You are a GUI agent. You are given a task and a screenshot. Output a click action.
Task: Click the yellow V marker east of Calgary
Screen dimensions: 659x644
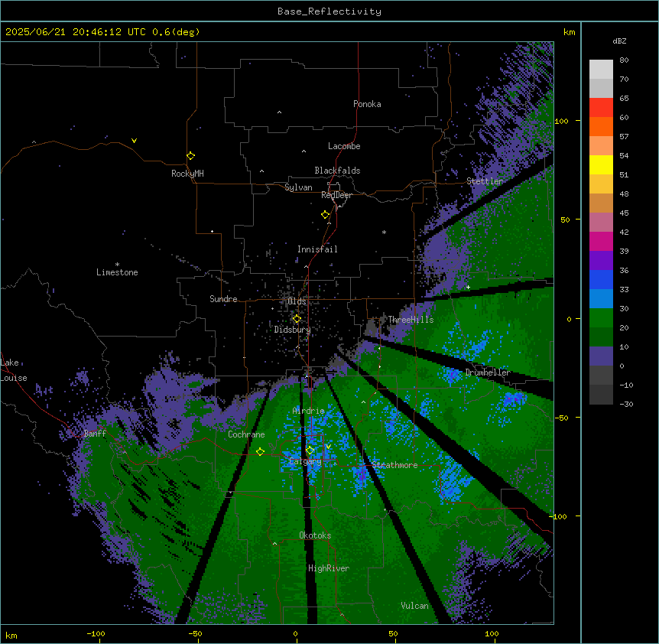(x=328, y=447)
